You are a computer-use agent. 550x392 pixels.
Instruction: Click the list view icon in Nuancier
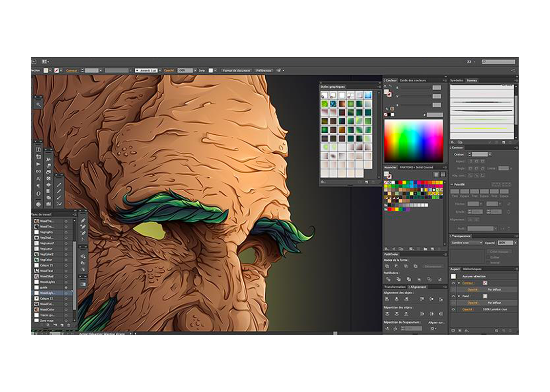[x=436, y=175]
